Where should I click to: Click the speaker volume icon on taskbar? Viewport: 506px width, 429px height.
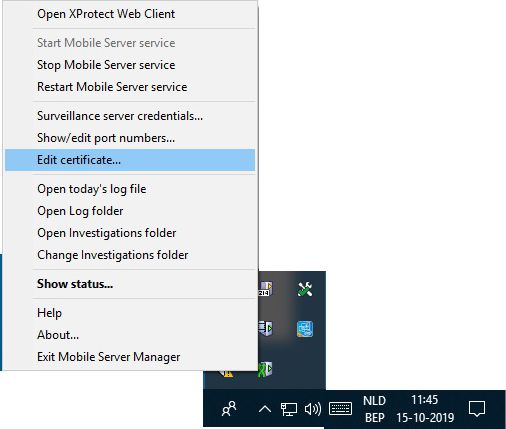pyautogui.click(x=313, y=409)
